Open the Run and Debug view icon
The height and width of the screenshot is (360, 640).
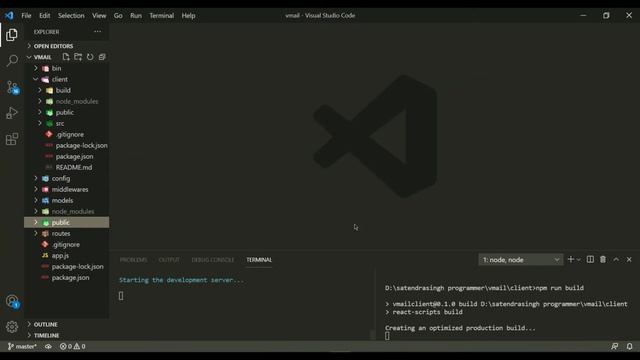(x=12, y=113)
